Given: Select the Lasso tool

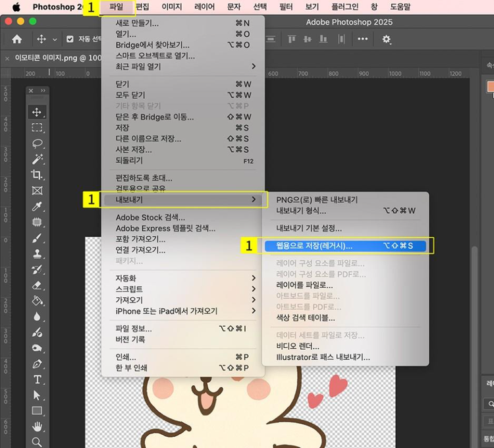Looking at the screenshot, I should pyautogui.click(x=37, y=144).
